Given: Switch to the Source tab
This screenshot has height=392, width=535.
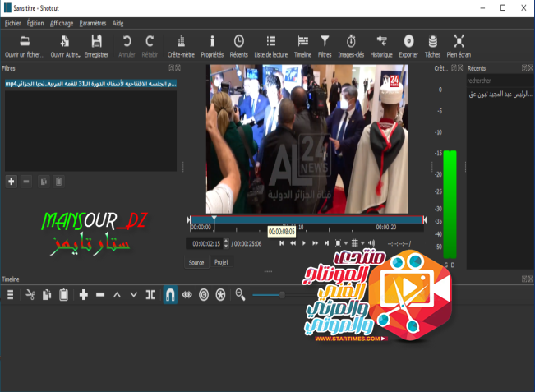Looking at the screenshot, I should (196, 263).
